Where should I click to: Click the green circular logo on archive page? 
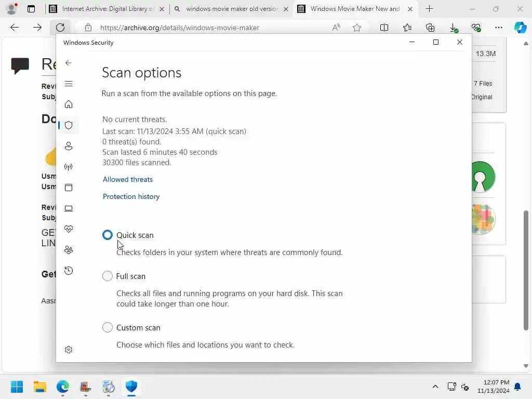[483, 177]
